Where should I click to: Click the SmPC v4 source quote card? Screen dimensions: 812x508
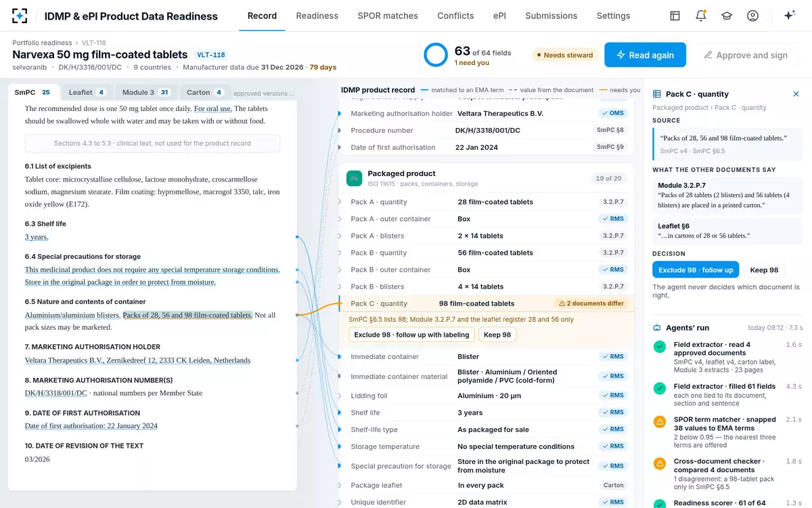point(727,144)
